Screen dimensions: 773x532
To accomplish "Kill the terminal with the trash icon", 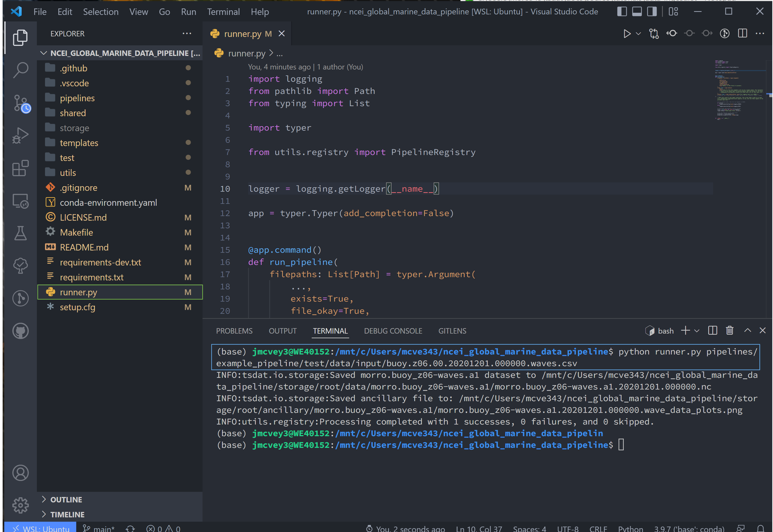I will tap(729, 330).
